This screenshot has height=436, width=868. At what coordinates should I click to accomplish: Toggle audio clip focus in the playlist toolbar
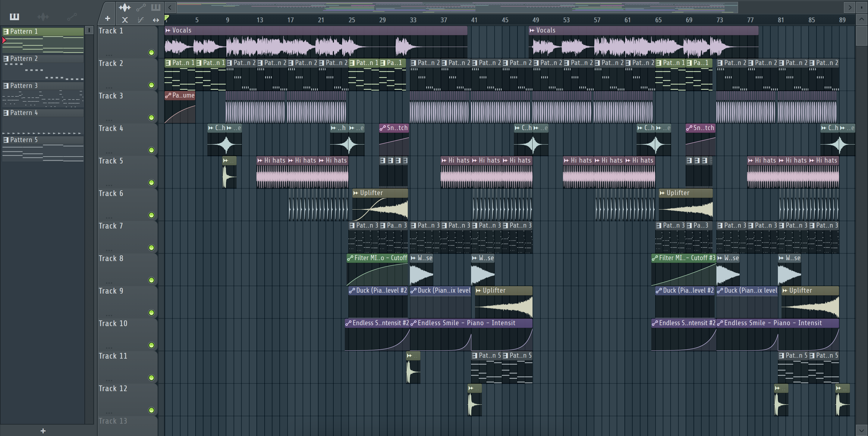pos(125,7)
